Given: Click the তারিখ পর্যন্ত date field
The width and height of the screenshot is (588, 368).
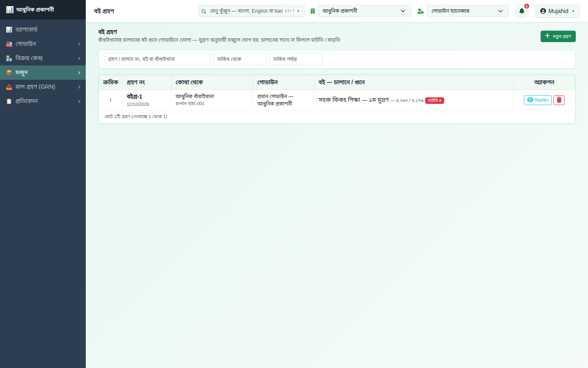Looking at the screenshot, I should 296,59.
